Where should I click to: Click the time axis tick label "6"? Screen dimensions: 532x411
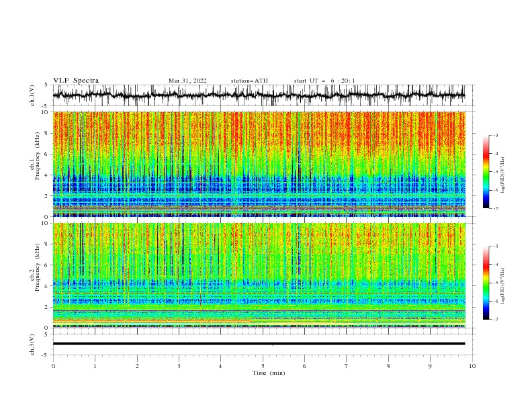tap(305, 366)
